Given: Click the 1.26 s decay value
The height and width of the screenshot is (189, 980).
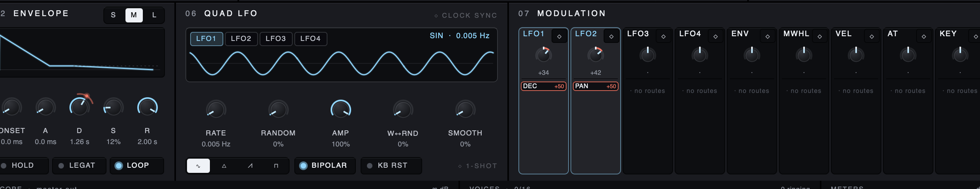Looking at the screenshot, I should click(x=79, y=142).
